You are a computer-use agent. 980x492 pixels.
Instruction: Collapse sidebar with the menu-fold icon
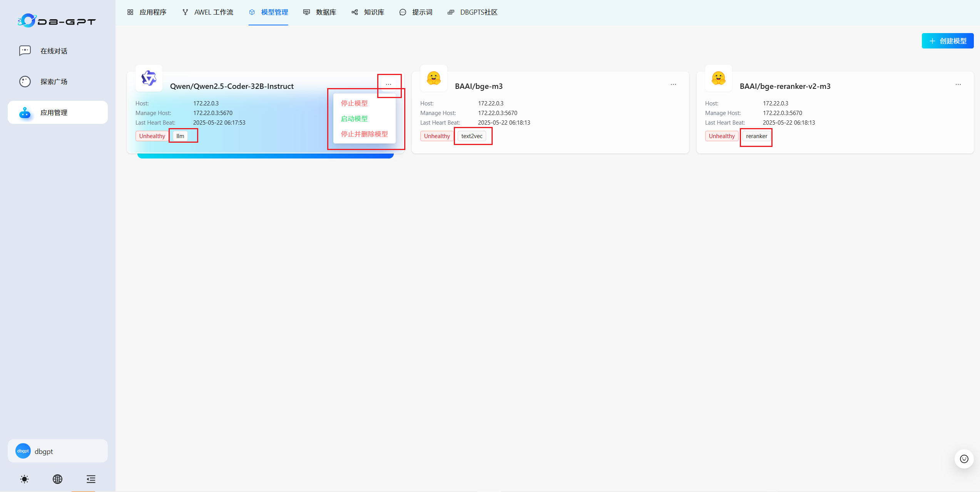click(91, 479)
